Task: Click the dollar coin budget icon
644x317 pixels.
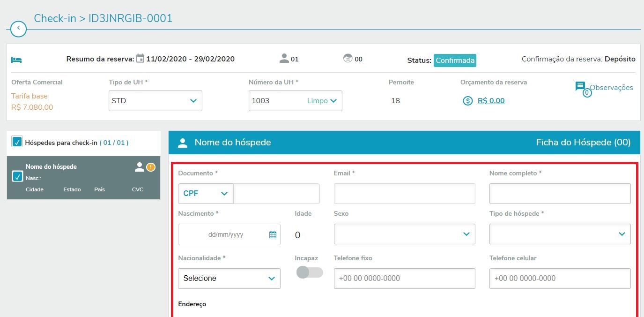Action: pos(467,101)
